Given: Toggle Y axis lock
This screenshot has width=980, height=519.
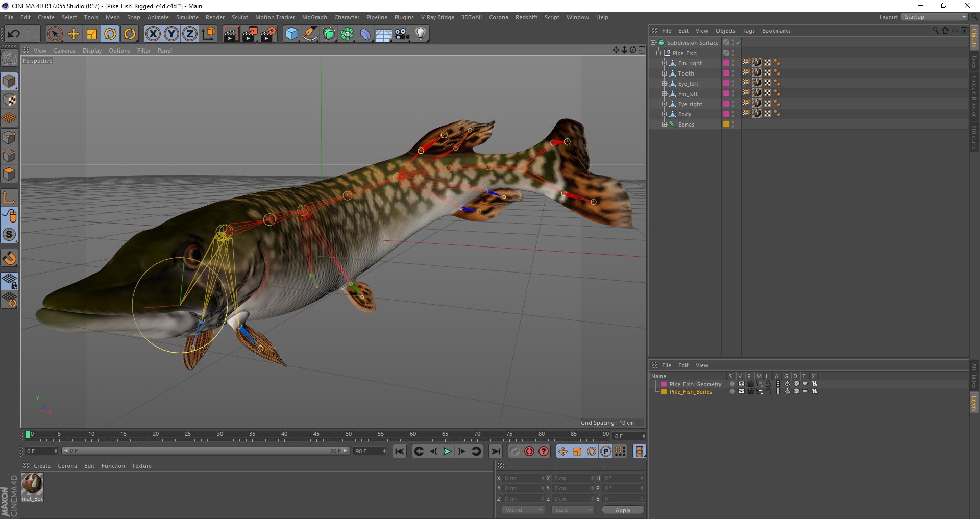Looking at the screenshot, I should (x=171, y=34).
